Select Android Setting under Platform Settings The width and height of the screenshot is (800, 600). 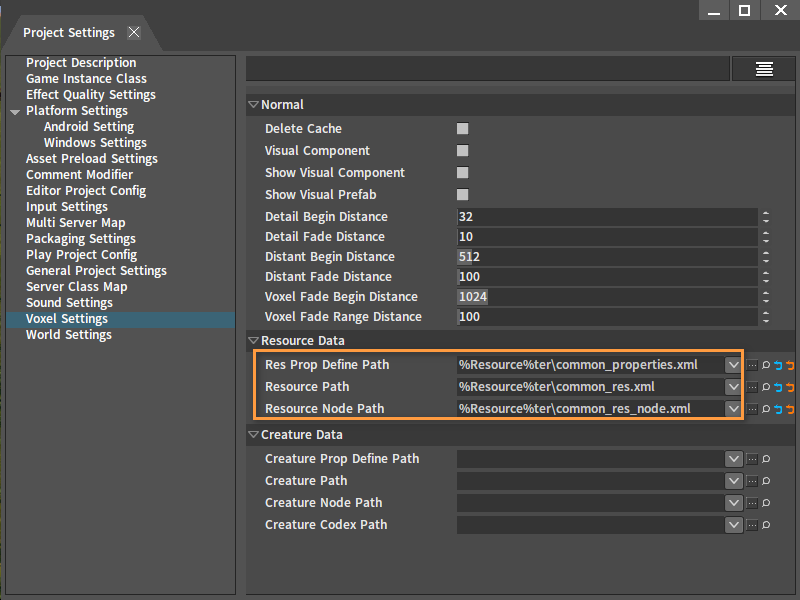[x=89, y=127]
